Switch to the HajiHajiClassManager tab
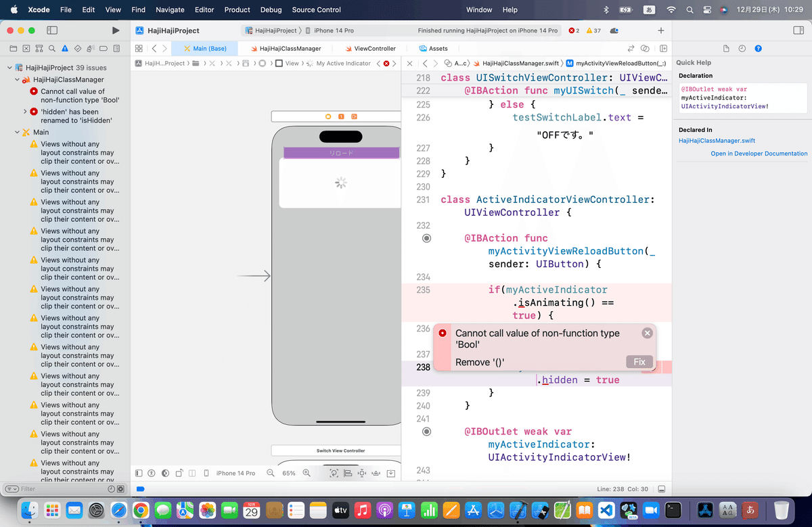This screenshot has height=527, width=812. point(286,49)
